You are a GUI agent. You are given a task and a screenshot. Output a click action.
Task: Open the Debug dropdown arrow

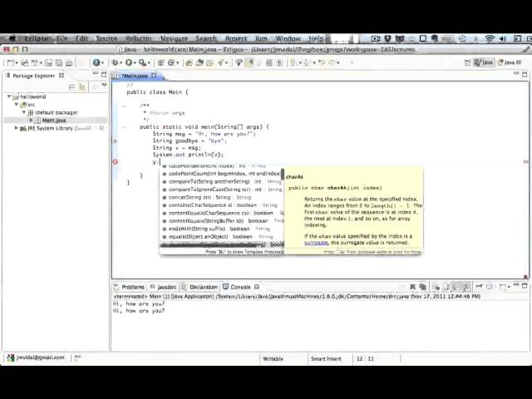point(121,63)
